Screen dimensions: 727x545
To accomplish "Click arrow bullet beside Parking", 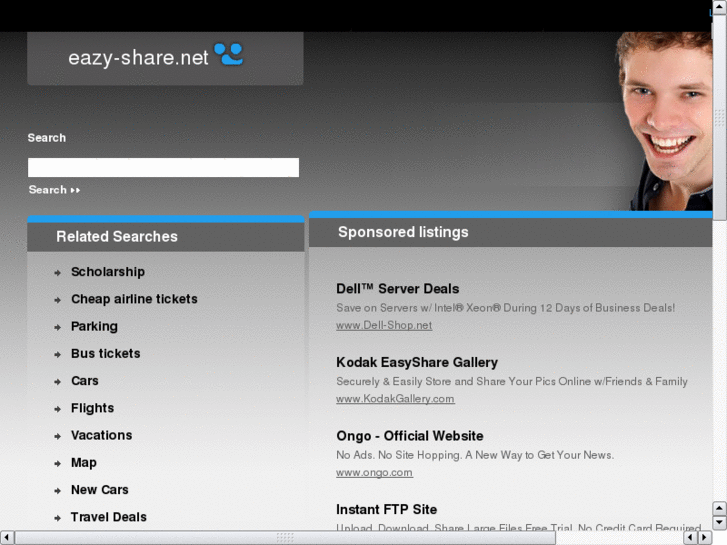I will pyautogui.click(x=57, y=327).
